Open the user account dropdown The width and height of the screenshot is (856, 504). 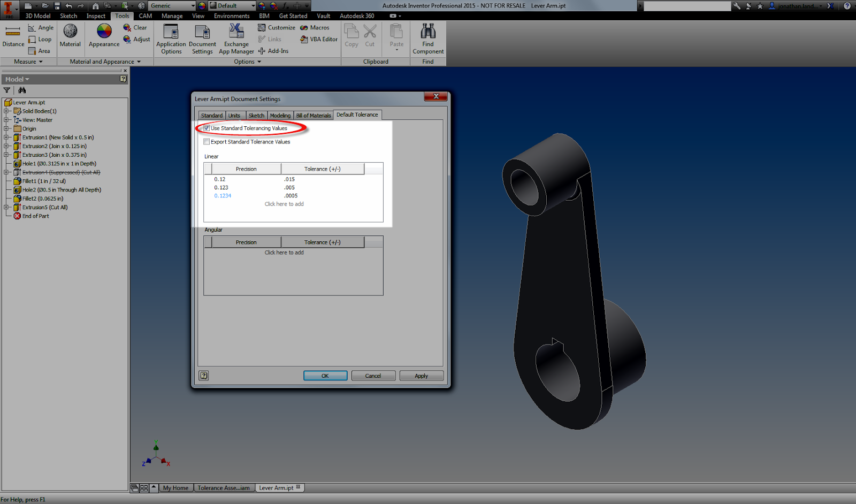coord(796,6)
